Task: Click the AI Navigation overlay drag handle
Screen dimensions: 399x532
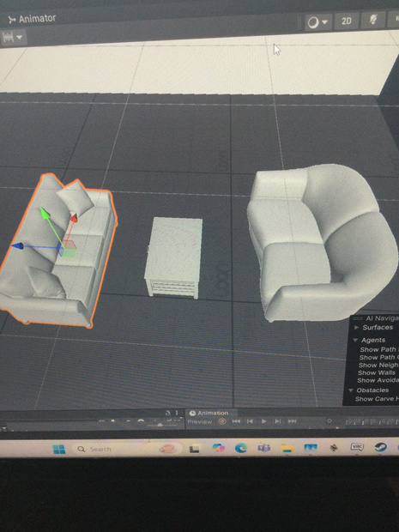Action: [x=357, y=318]
